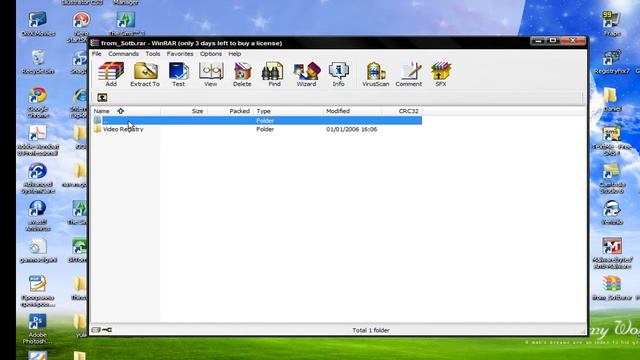This screenshot has height=360, width=640.
Task: Select the Google Chrome desktop icon
Action: [38, 102]
